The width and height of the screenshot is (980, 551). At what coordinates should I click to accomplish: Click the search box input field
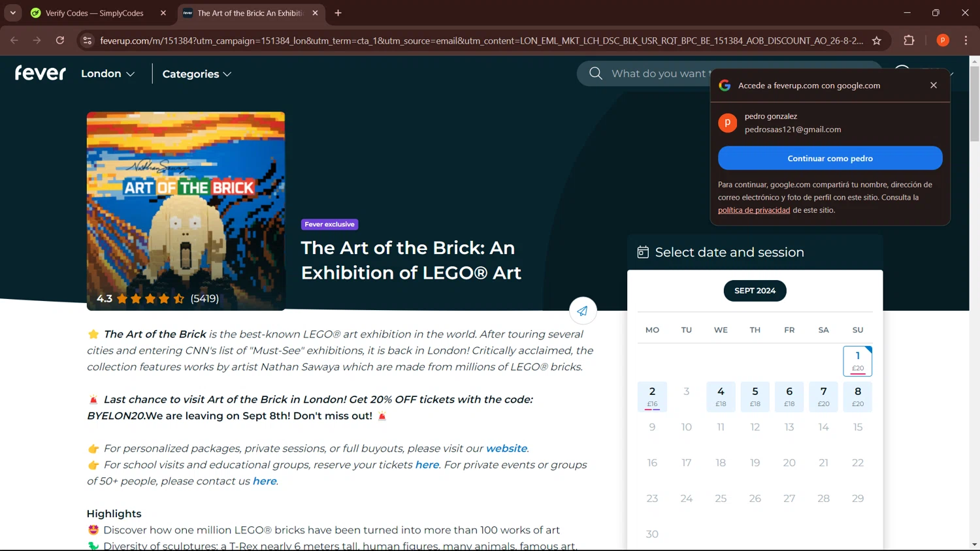tap(660, 74)
